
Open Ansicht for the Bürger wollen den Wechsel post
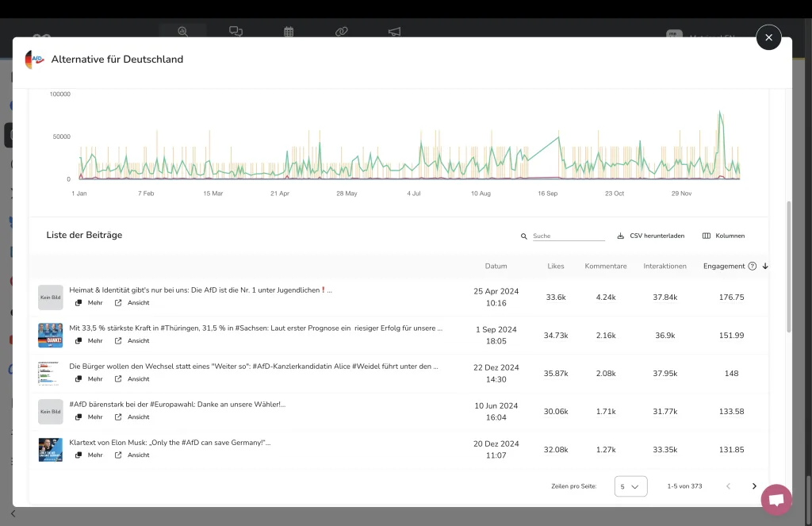click(x=132, y=378)
